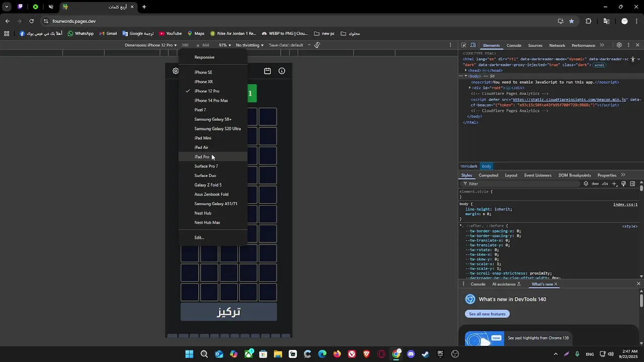Click the device width value 390 field
Image resolution: width=644 pixels, height=362 pixels.
point(185,45)
